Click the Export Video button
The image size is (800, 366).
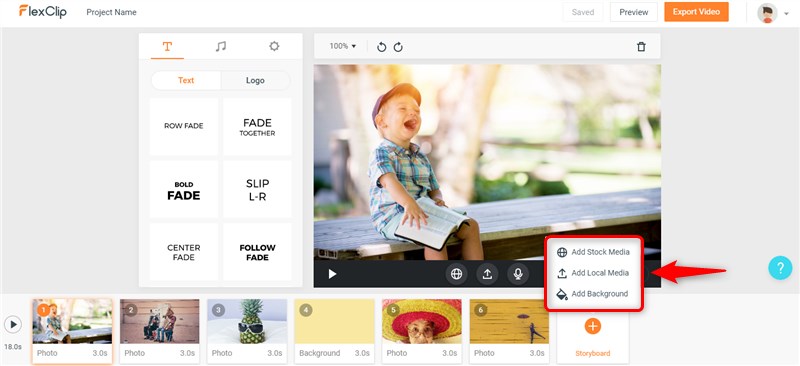click(696, 12)
